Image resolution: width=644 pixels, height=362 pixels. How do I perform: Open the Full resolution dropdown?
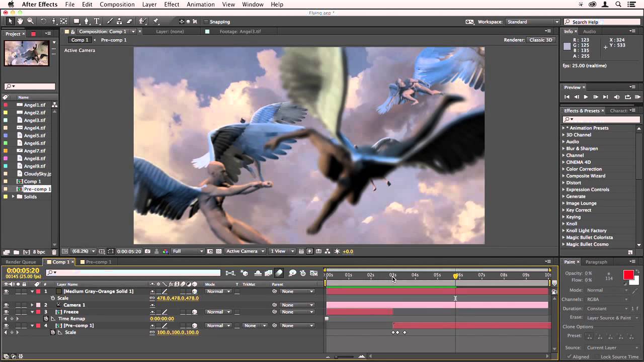point(188,251)
